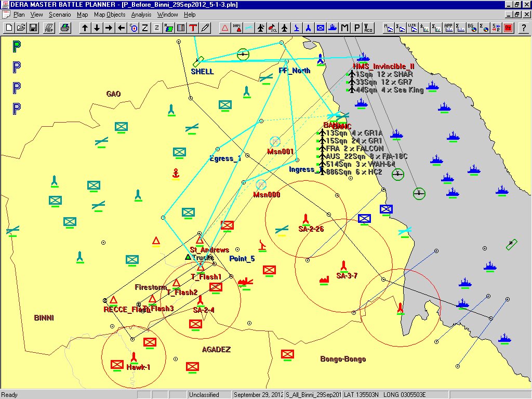532x399 pixels.
Task: Click the MBP toolbar icon
Action: [49, 28]
